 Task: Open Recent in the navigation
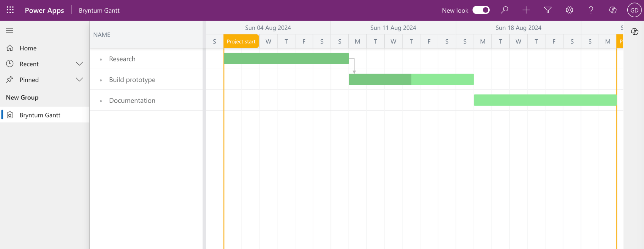coord(45,64)
